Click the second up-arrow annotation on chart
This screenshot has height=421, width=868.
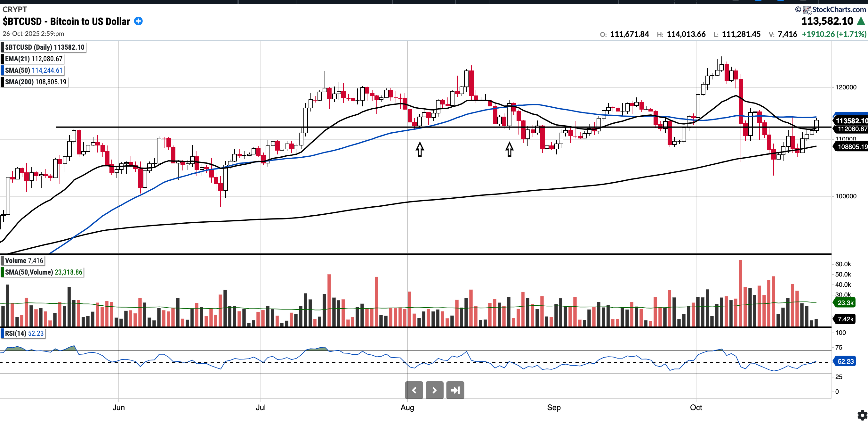click(509, 149)
